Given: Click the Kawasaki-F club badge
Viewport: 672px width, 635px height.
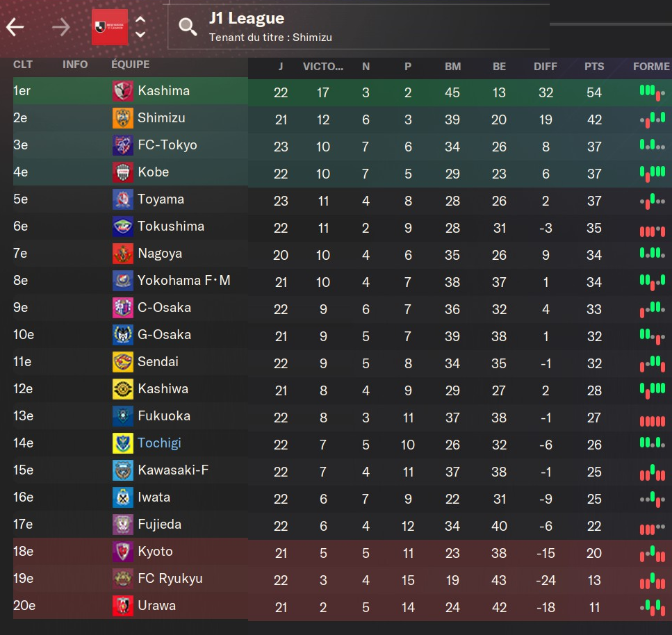Looking at the screenshot, I should [122, 471].
